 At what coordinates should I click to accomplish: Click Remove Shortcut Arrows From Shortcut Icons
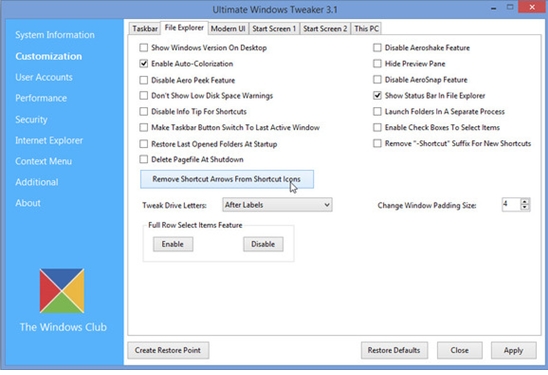[x=227, y=179]
